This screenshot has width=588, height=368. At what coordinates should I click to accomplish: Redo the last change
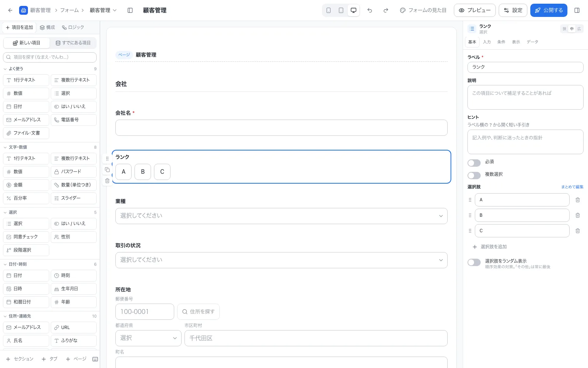(x=386, y=10)
